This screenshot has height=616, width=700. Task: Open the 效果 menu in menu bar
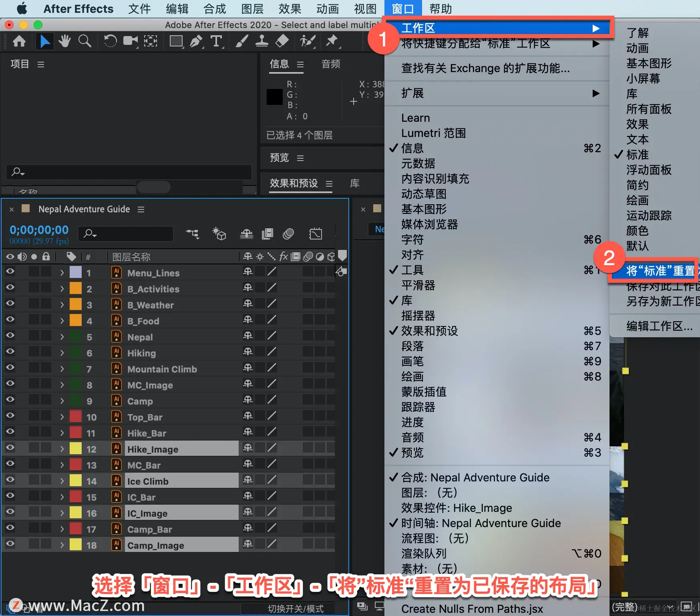[x=290, y=8]
